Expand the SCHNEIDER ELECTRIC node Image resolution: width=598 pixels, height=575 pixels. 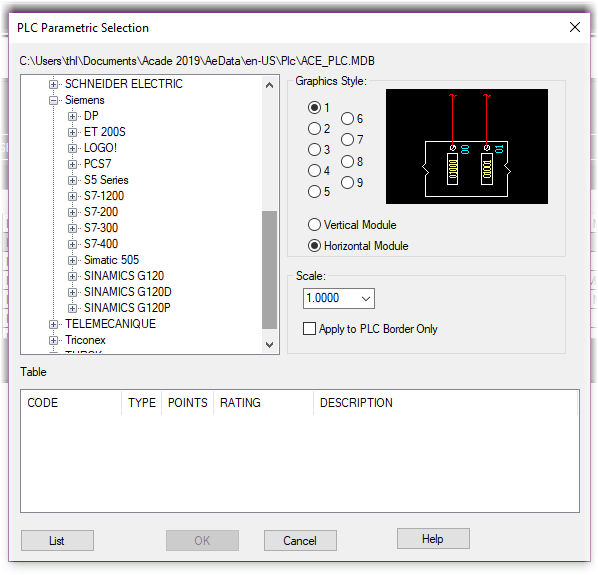(53, 84)
